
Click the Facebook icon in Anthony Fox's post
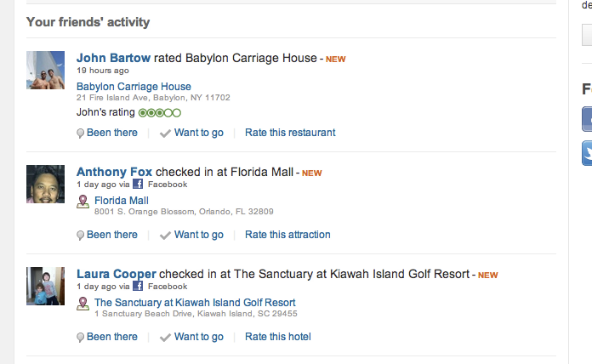(x=139, y=184)
